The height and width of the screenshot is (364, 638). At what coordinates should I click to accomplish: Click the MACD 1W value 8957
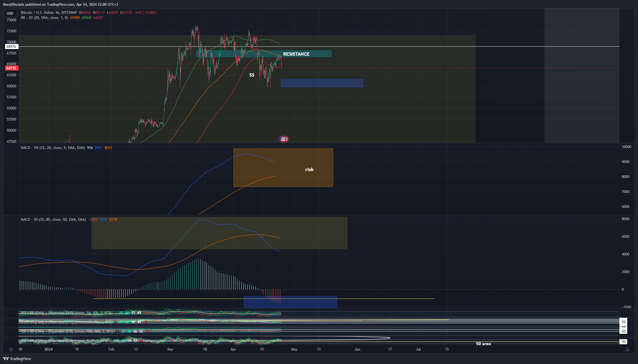coord(98,148)
